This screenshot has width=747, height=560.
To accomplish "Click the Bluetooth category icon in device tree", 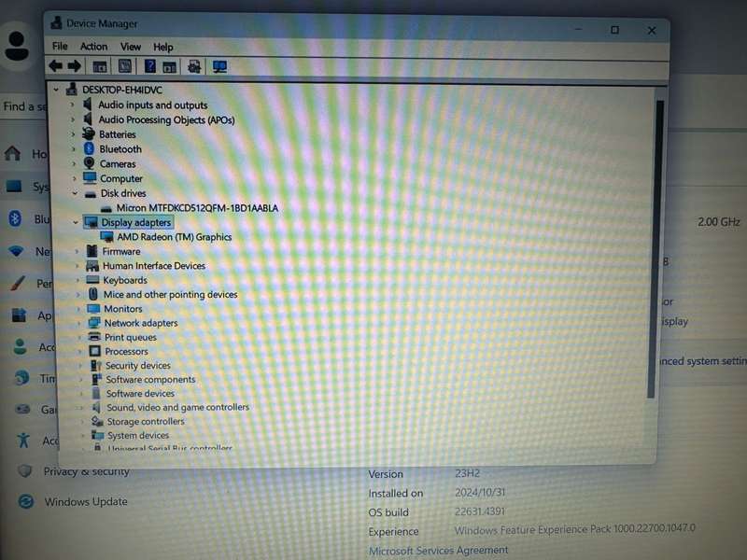I will click(x=89, y=148).
